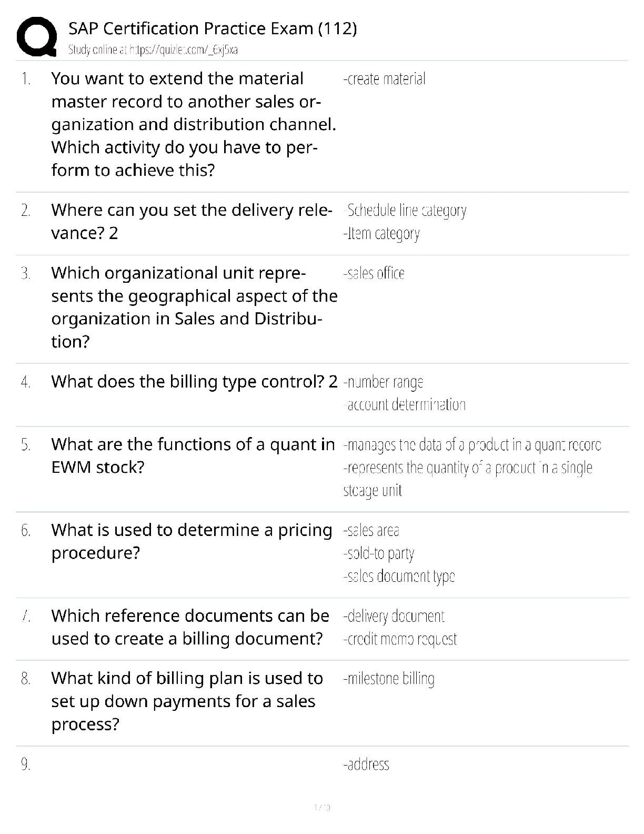This screenshot has width=644, height=834.
Task: Click the "-delivery document" answer
Action: coord(394,616)
